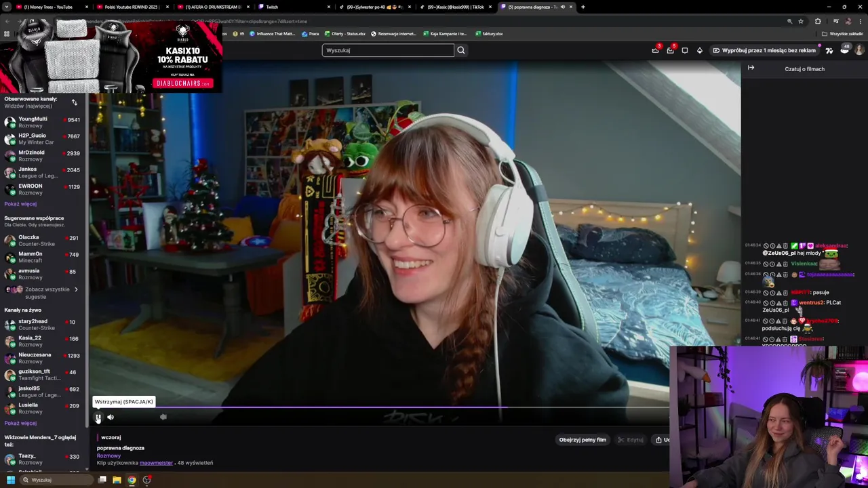Open the whispers chat bubble icon
The width and height of the screenshot is (868, 488).
tap(685, 50)
